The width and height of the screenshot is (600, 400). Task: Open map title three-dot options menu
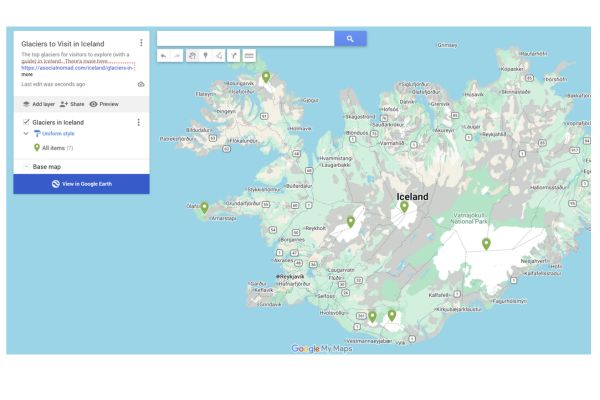pyautogui.click(x=141, y=42)
